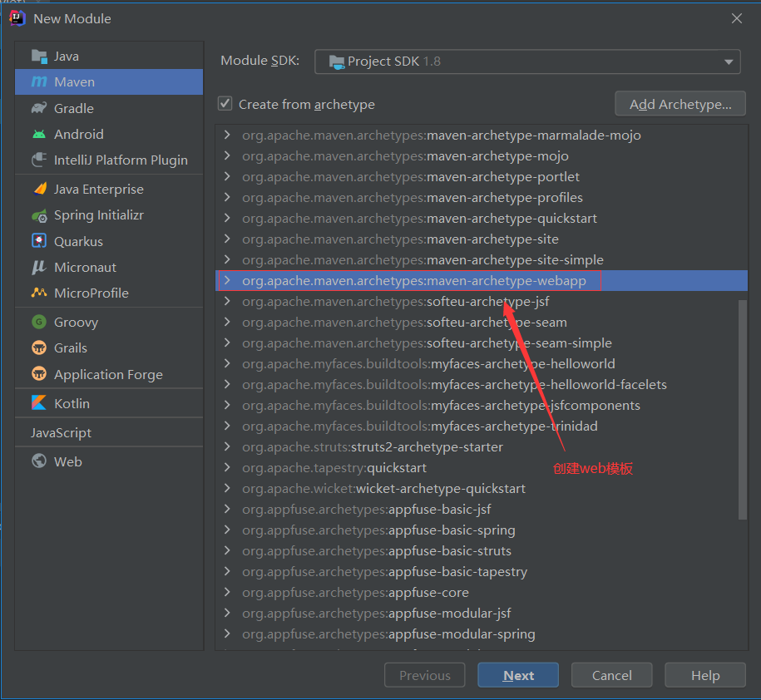The width and height of the screenshot is (761, 700).
Task: Click the Add Archetype... button
Action: (680, 104)
